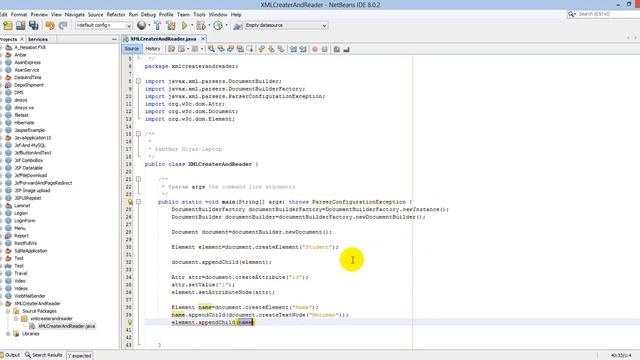640x360 pixels.
Task: Switch the editor to Source view
Action: click(131, 49)
